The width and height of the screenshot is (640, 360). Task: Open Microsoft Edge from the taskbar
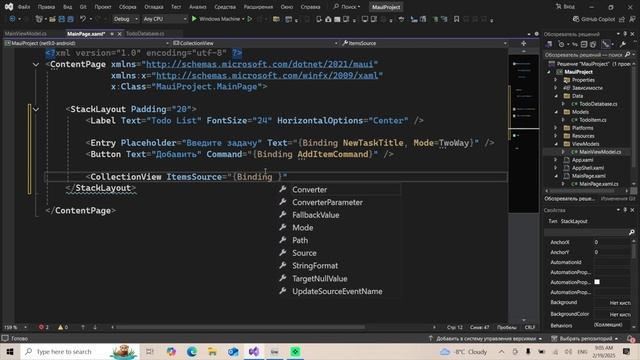click(191, 351)
